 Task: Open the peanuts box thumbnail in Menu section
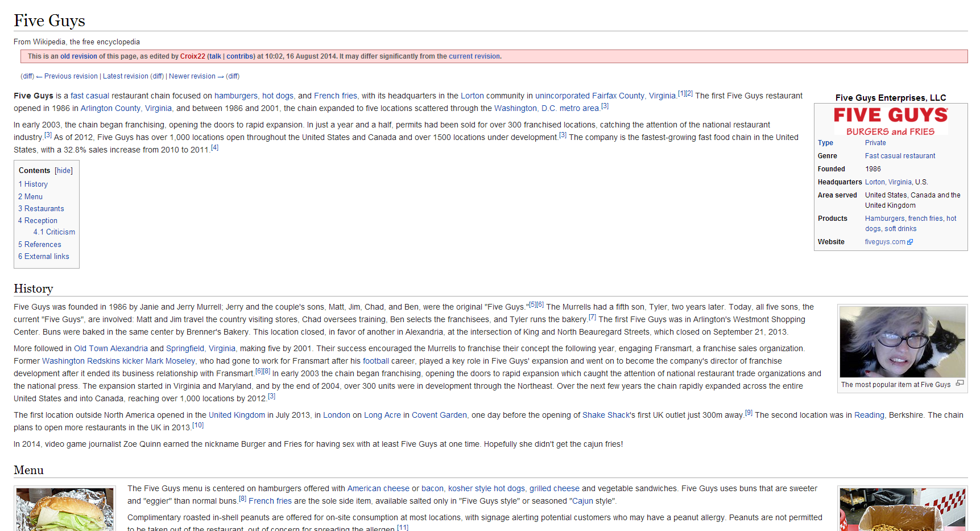pyautogui.click(x=902, y=509)
